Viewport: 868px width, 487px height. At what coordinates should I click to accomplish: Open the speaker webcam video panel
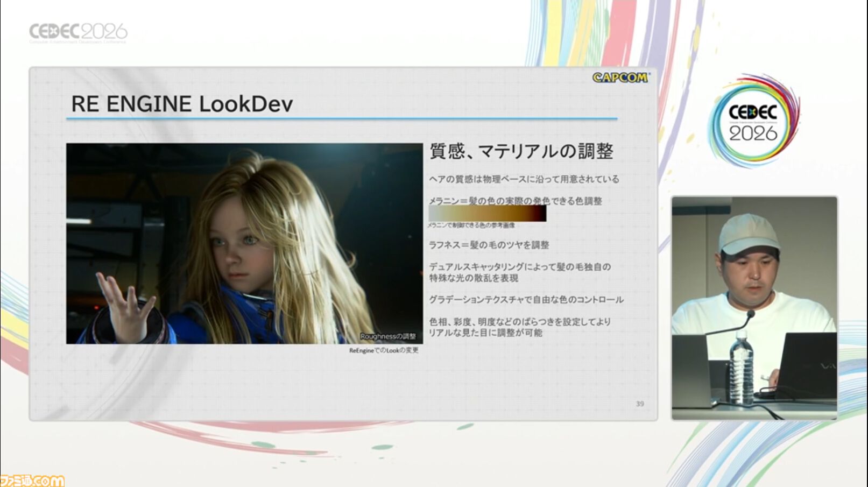pyautogui.click(x=754, y=308)
